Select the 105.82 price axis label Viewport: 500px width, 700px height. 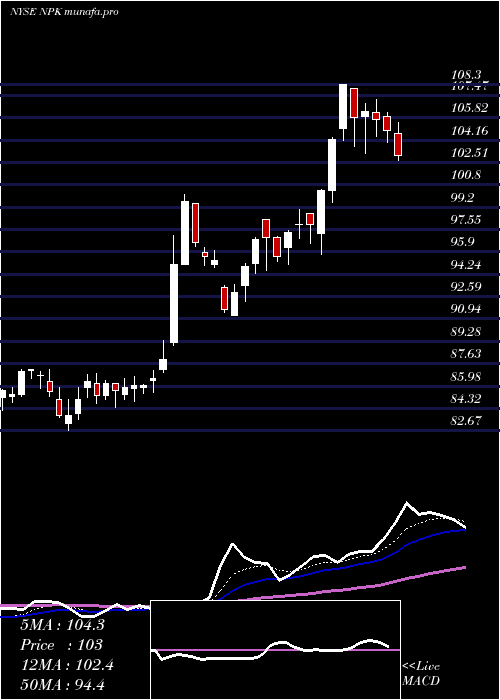click(x=469, y=108)
